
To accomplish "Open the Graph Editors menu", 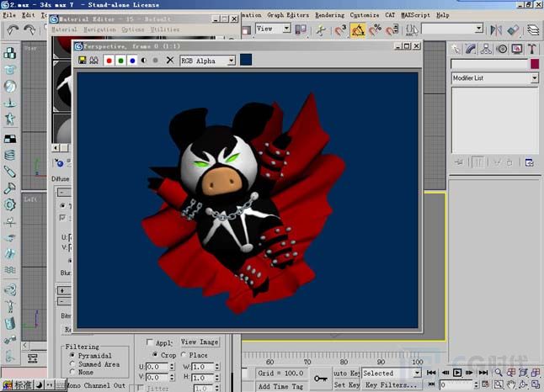I will click(288, 15).
